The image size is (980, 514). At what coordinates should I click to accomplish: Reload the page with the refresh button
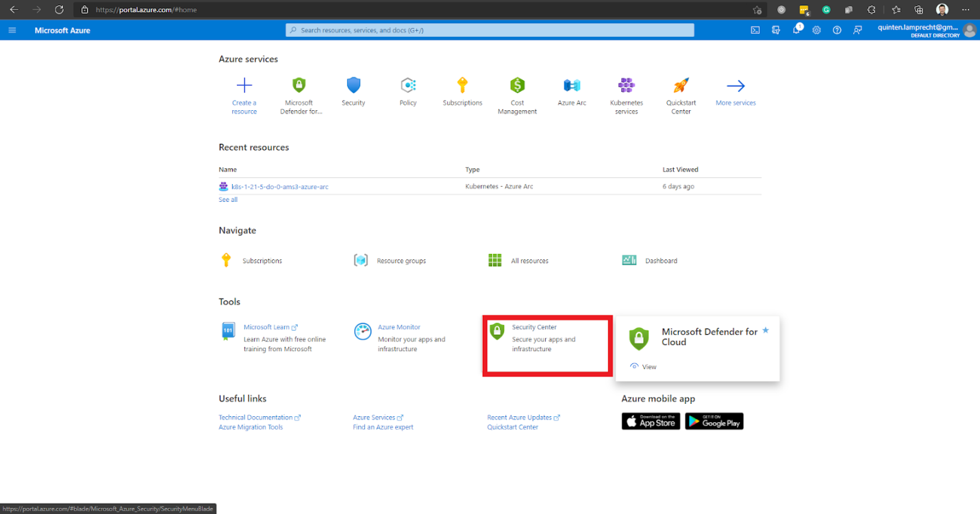(59, 10)
